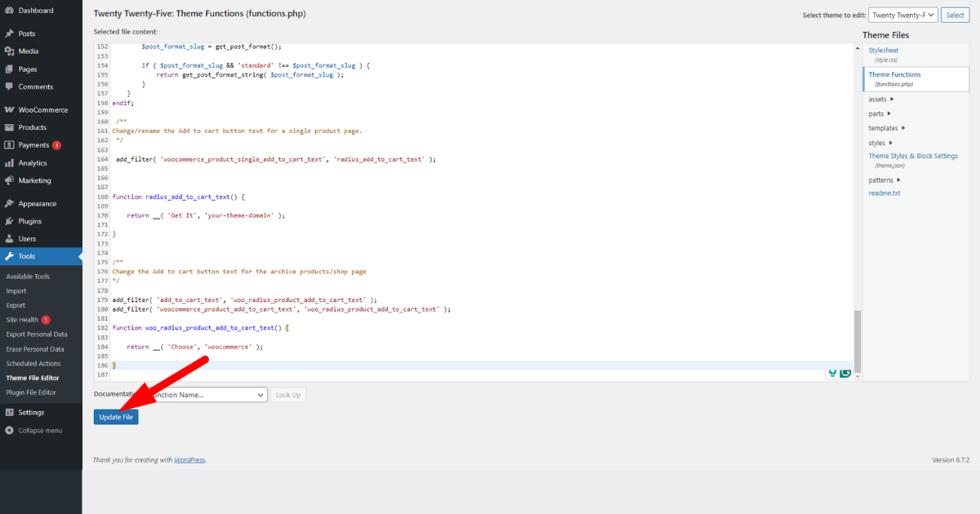Viewport: 980px width, 514px height.
Task: Click add_filter 'add_to_cart_text' on line 179
Action: click(x=244, y=300)
